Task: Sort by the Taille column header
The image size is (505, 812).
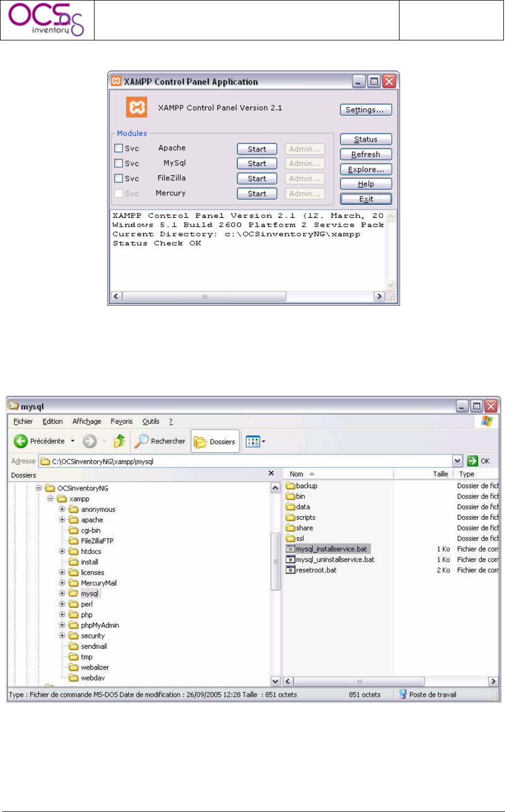Action: (424, 474)
